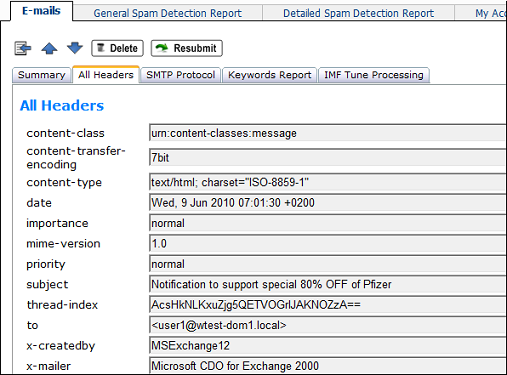
Task: Click the priority value field
Action: pyautogui.click(x=328, y=264)
